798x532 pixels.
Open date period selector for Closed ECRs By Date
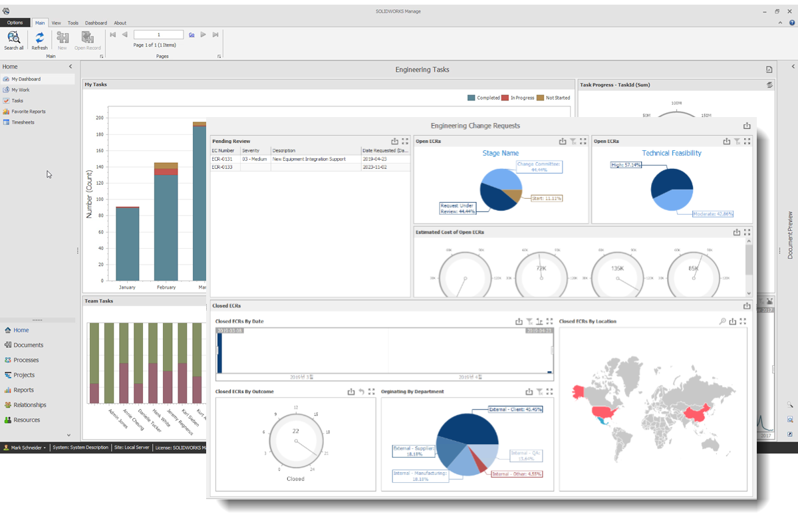[x=539, y=321]
